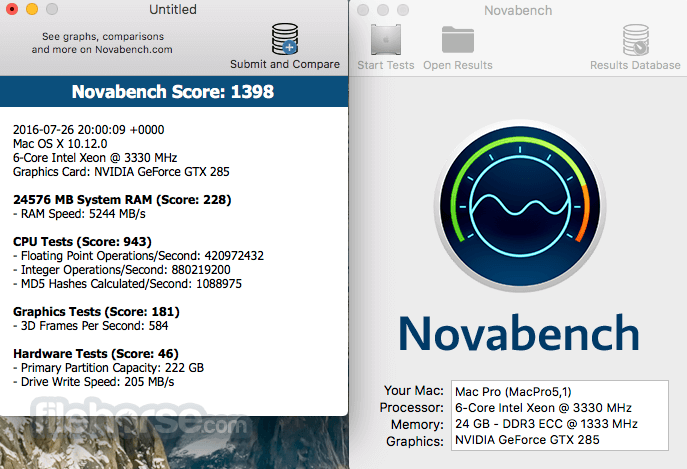
Task: Minimize the Untitled results window
Action: pos(32,9)
